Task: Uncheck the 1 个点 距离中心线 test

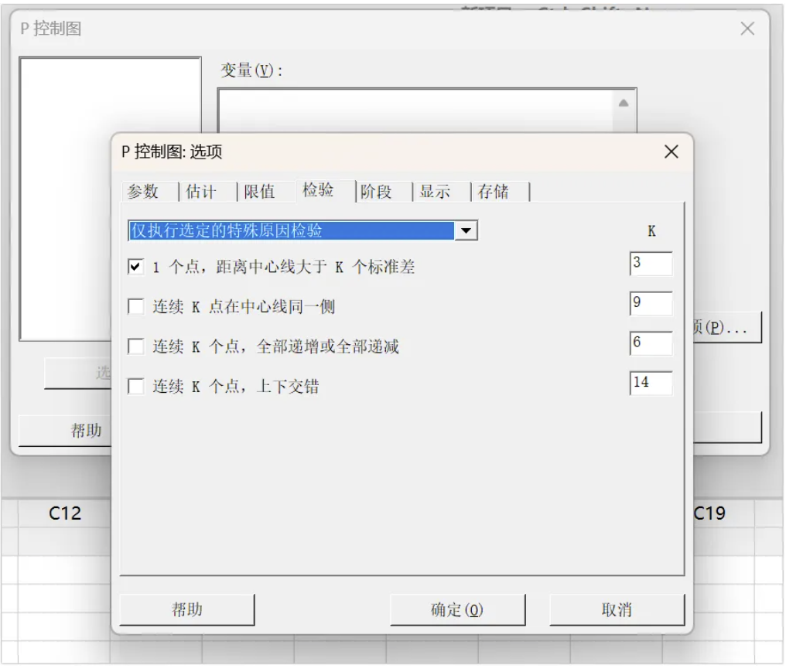Action: [x=136, y=267]
